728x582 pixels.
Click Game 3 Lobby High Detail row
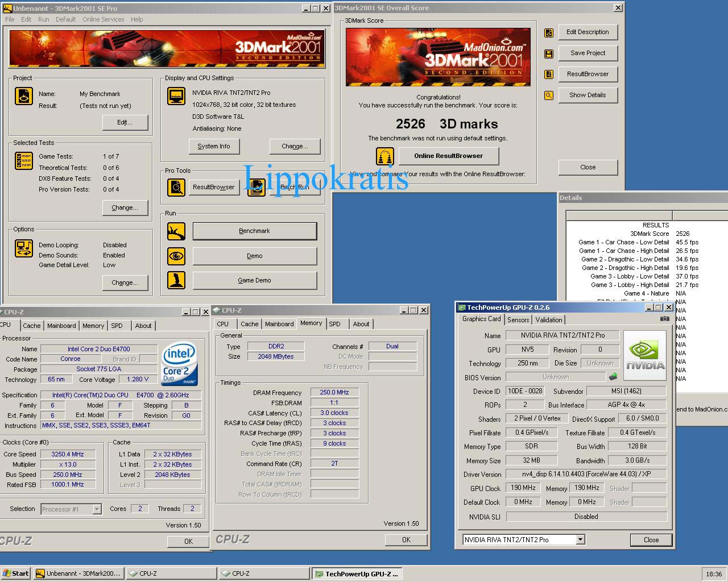tap(647, 285)
